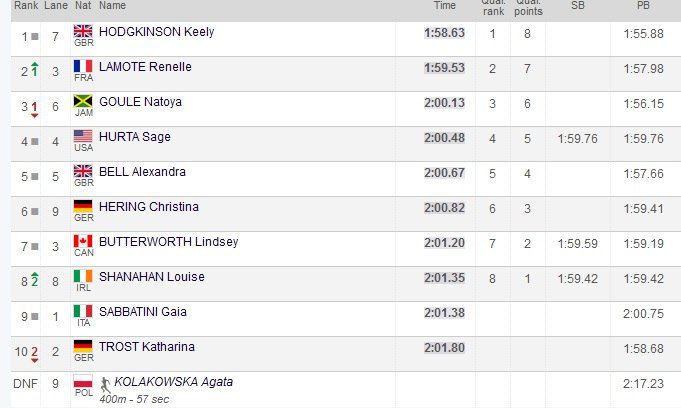Click the Jamaican flag beside GOULE Natoya
The width and height of the screenshot is (681, 408).
tap(83, 102)
